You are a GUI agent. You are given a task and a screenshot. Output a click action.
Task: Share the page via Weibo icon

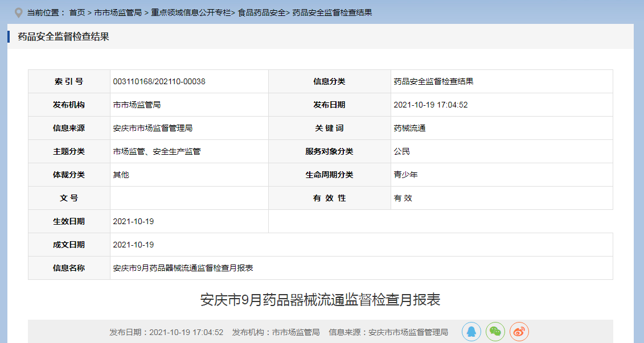[x=519, y=332]
